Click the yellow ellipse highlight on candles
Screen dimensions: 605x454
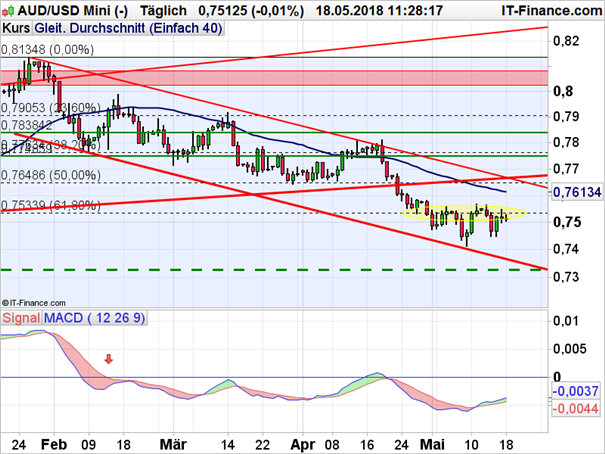(464, 212)
